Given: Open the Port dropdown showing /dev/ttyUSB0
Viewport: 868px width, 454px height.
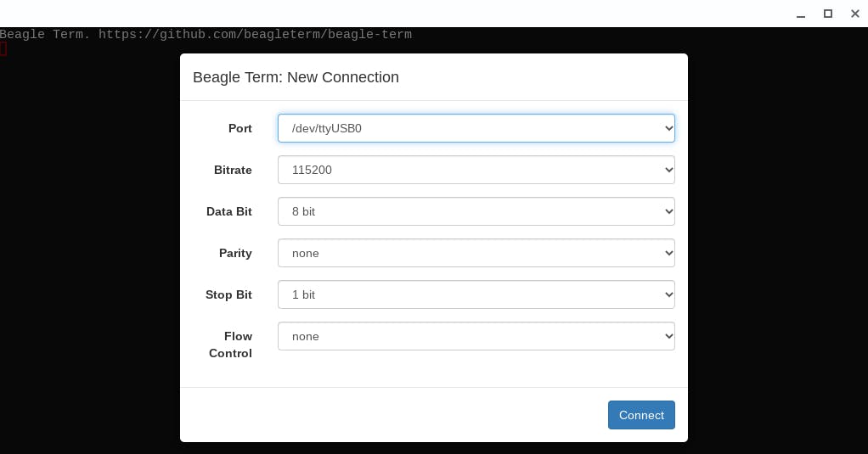Looking at the screenshot, I should 476,128.
